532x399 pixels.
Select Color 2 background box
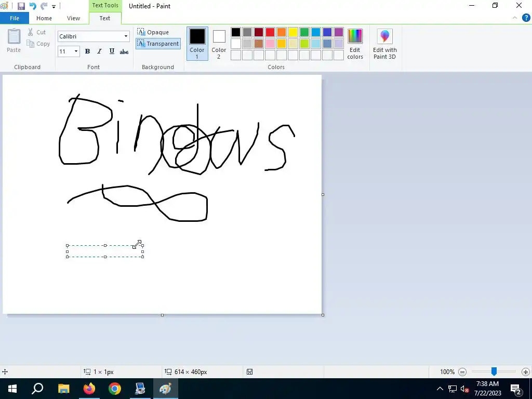(x=219, y=44)
